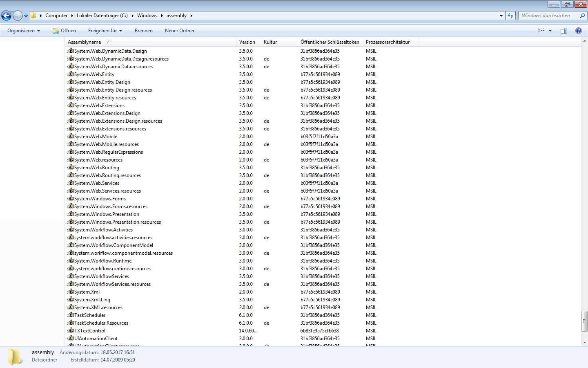Sort by Prozessorarchitektur column header
This screenshot has height=368, width=588.
tap(391, 42)
